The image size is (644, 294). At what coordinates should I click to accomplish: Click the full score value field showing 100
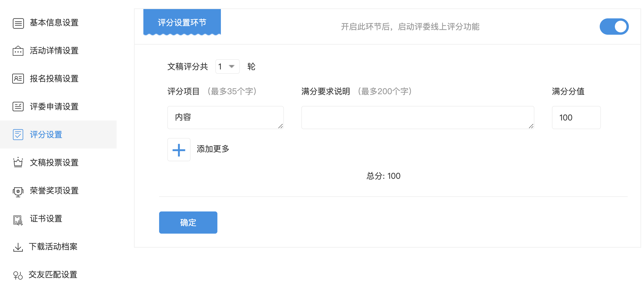pos(576,117)
